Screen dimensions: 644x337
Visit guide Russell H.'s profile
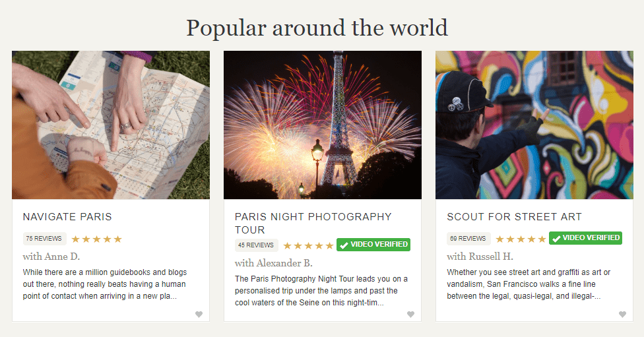tap(480, 257)
